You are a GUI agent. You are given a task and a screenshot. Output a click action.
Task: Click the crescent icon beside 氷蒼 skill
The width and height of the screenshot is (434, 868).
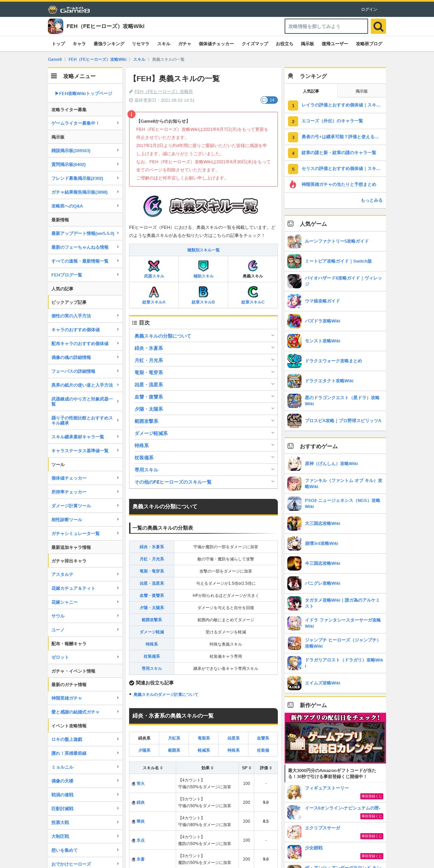click(x=134, y=859)
